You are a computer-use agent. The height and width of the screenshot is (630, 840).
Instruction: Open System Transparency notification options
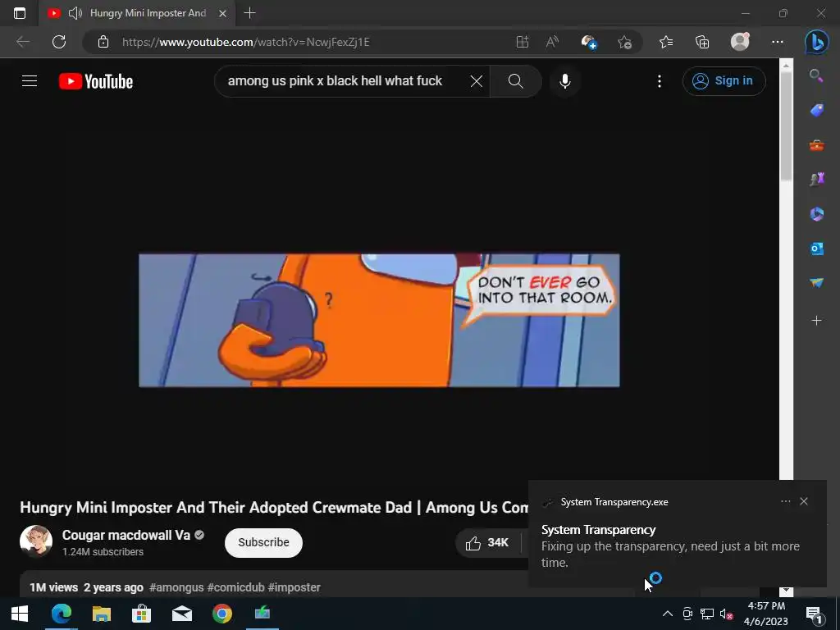[785, 501]
